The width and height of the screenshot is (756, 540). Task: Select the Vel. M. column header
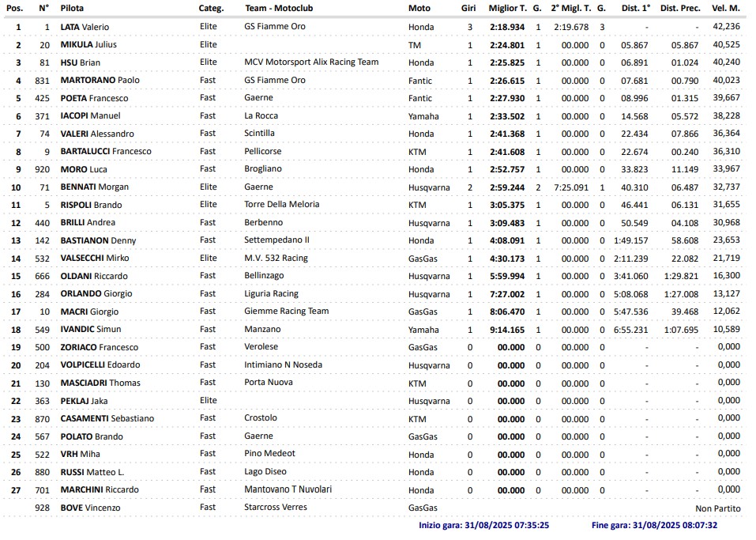pyautogui.click(x=726, y=8)
